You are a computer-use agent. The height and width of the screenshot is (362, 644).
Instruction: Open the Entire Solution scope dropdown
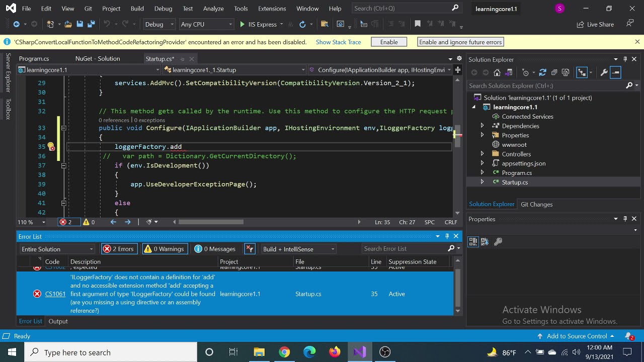pos(57,249)
